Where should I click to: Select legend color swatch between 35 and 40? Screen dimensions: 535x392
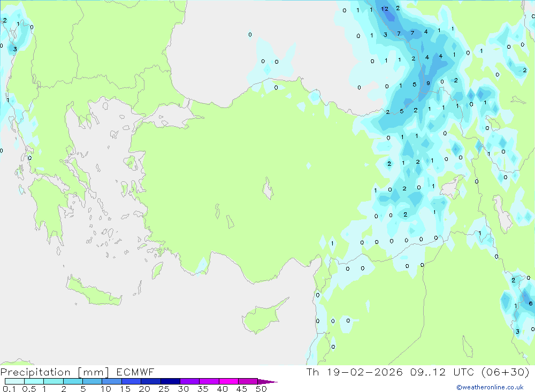coord(209,381)
